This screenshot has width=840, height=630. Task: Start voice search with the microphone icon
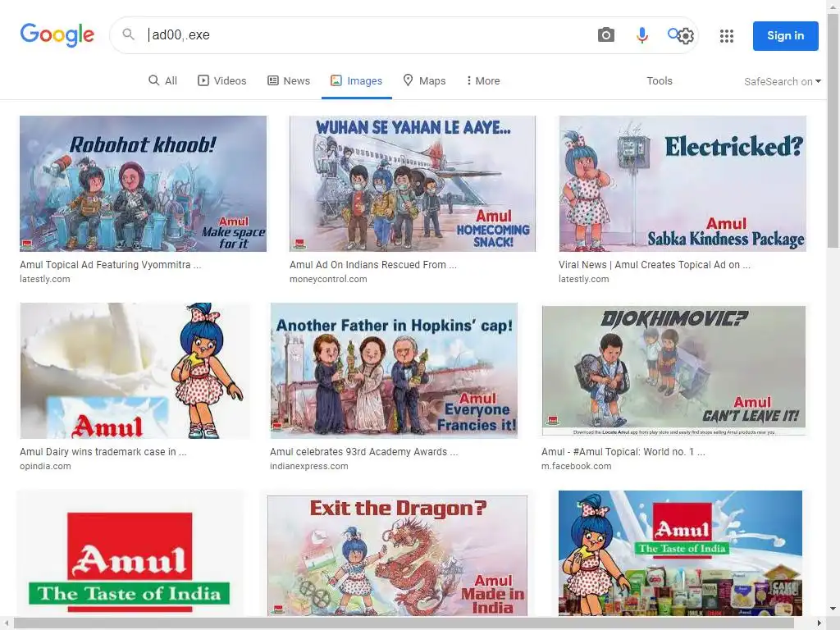pyautogui.click(x=641, y=35)
